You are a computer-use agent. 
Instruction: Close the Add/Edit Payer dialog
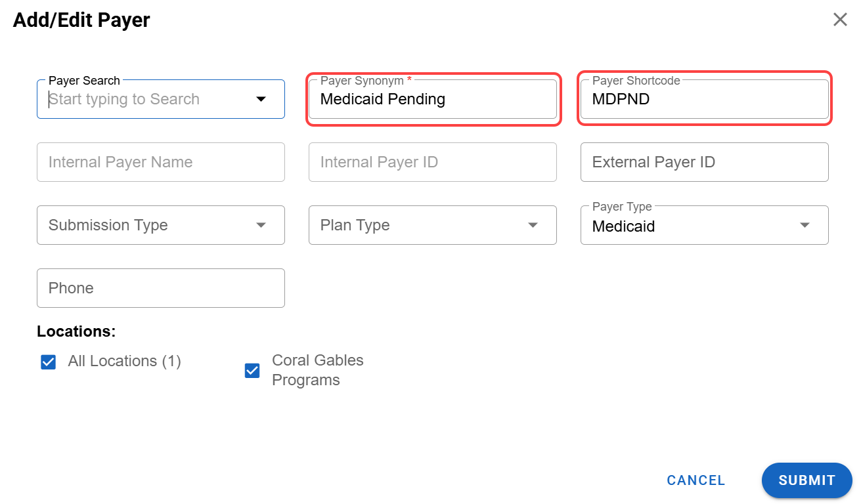click(x=840, y=20)
